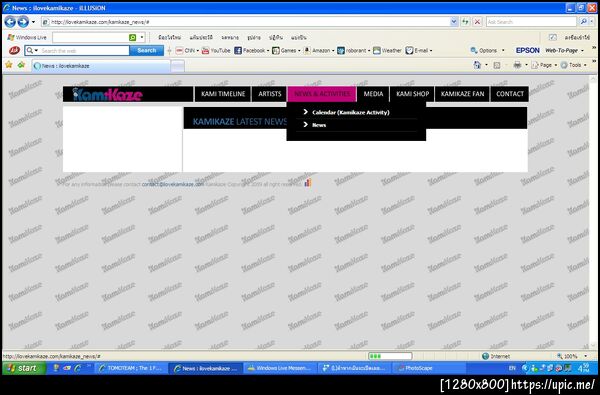Viewport: 600px width, 395px height.
Task: Switch to Windows Live Messenger taskbar button
Action: point(280,368)
